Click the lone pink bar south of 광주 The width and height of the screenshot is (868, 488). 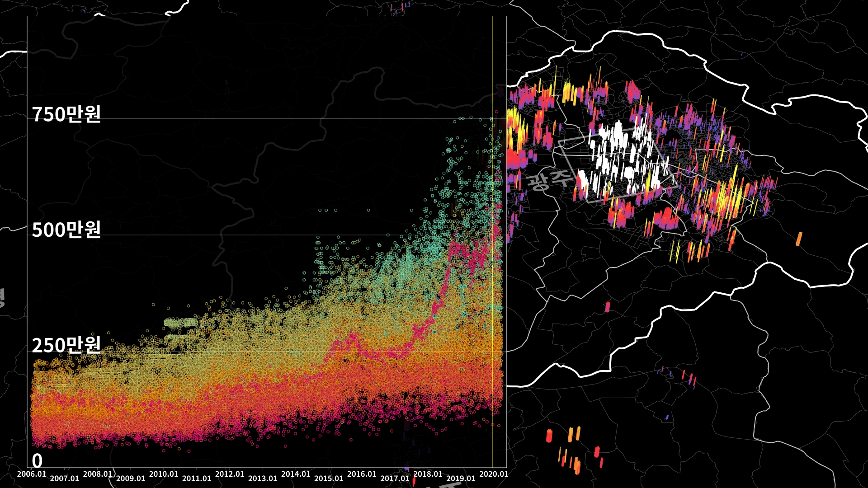[x=608, y=307]
